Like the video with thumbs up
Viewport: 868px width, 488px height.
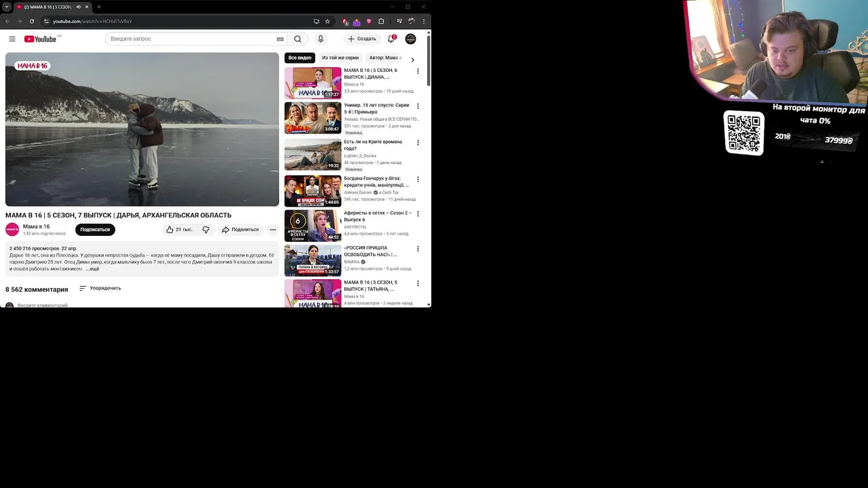tap(179, 230)
